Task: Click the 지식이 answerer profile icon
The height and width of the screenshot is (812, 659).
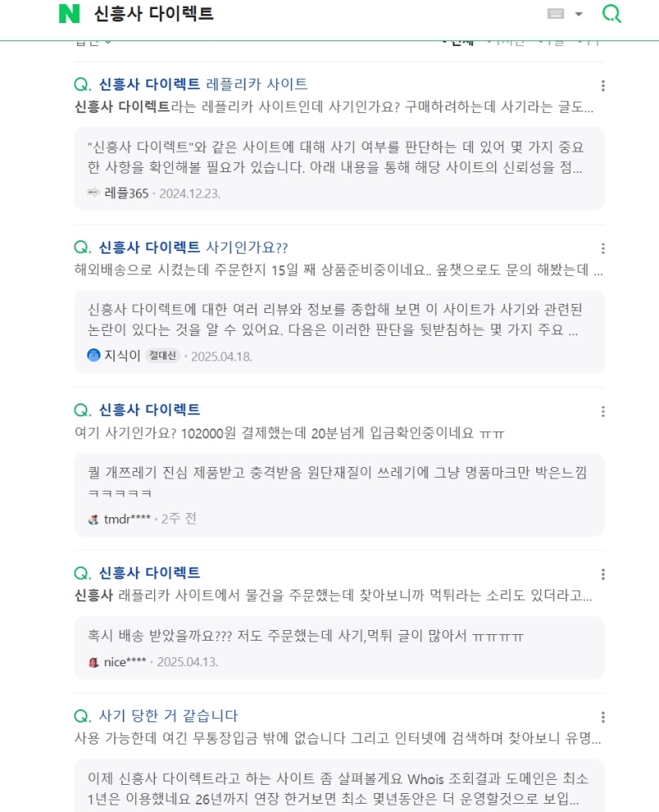Action: [x=93, y=356]
